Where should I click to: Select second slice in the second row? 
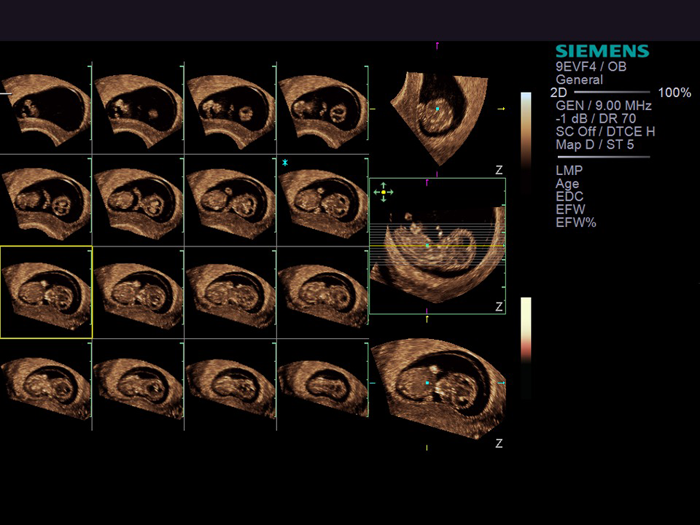click(x=138, y=201)
